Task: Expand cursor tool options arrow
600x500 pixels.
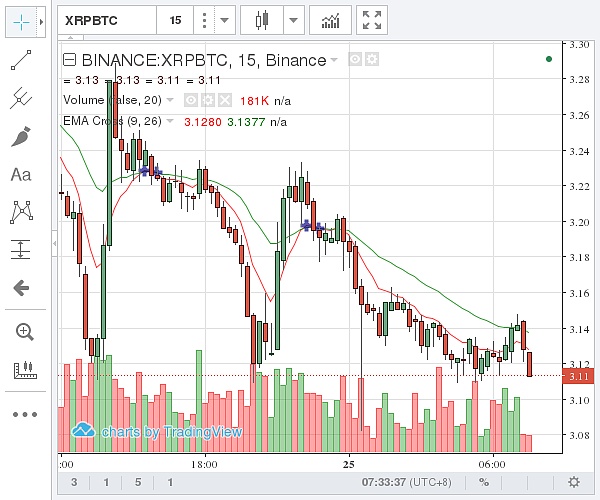Action: tap(41, 22)
